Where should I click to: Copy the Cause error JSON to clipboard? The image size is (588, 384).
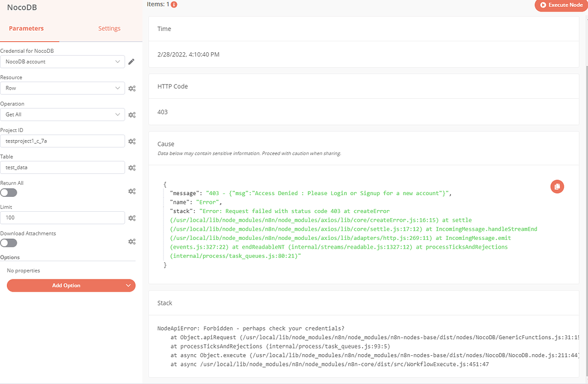pos(557,186)
